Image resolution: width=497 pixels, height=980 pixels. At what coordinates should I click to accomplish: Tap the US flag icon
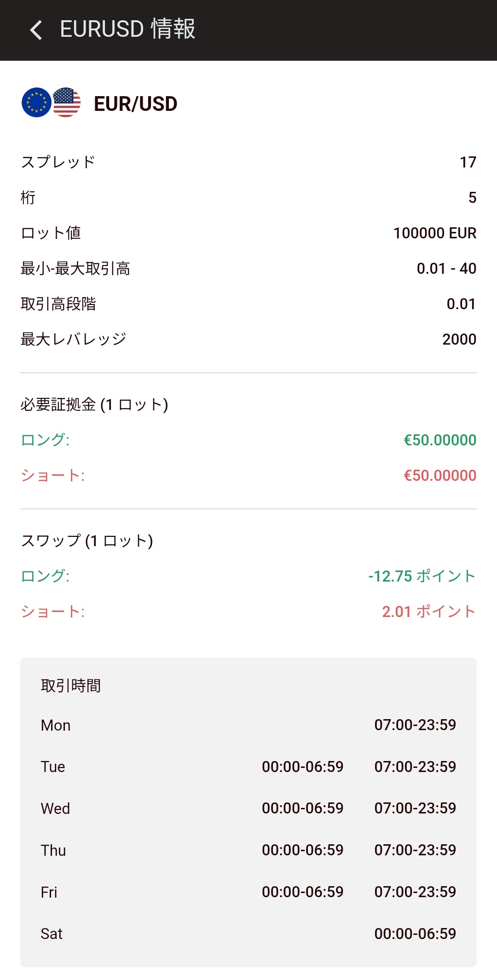click(x=67, y=102)
